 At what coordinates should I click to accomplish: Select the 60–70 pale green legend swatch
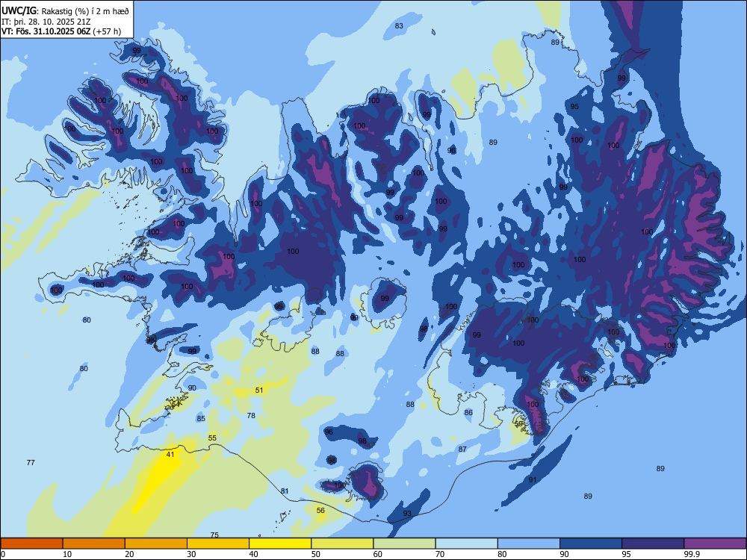[x=404, y=544]
